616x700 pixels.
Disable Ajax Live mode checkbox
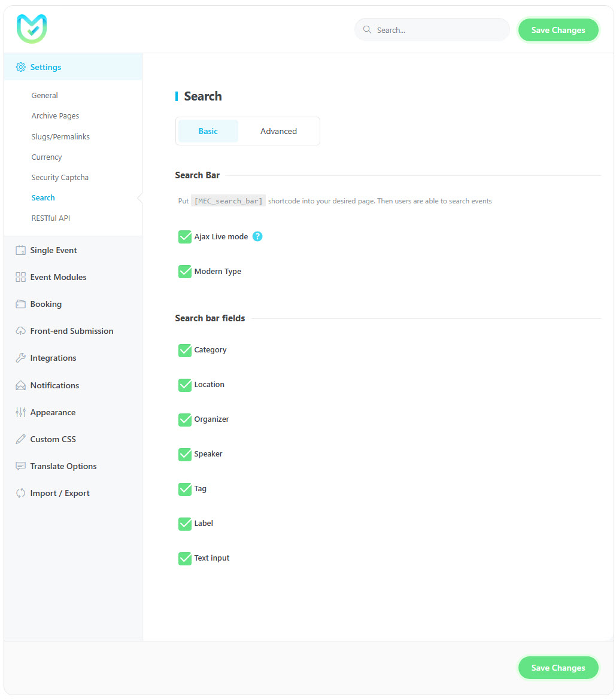[x=185, y=237]
